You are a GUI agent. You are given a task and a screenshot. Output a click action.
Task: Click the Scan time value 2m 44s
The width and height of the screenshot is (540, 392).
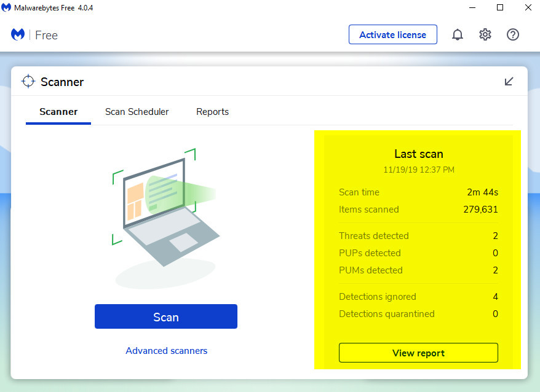(x=482, y=192)
